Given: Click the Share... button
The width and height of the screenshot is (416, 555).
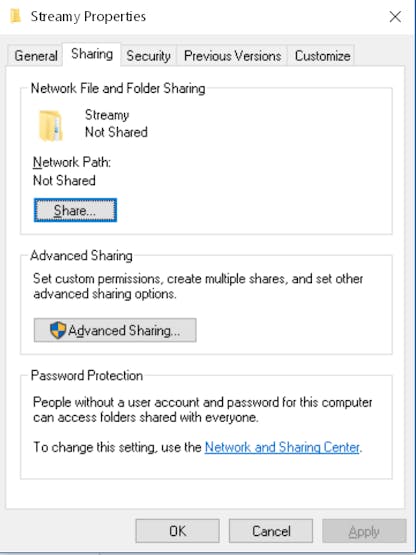Looking at the screenshot, I should pos(75,210).
